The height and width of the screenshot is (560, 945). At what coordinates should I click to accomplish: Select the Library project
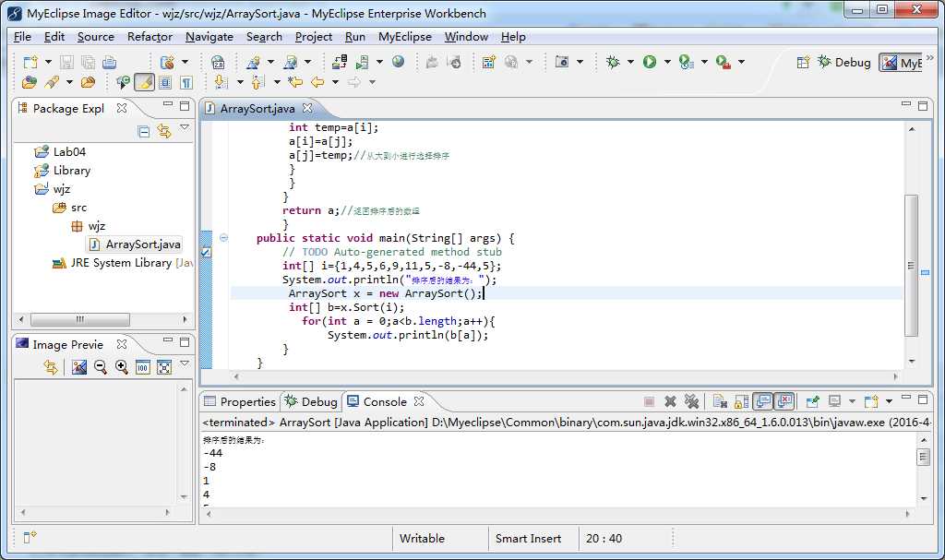tap(63, 171)
